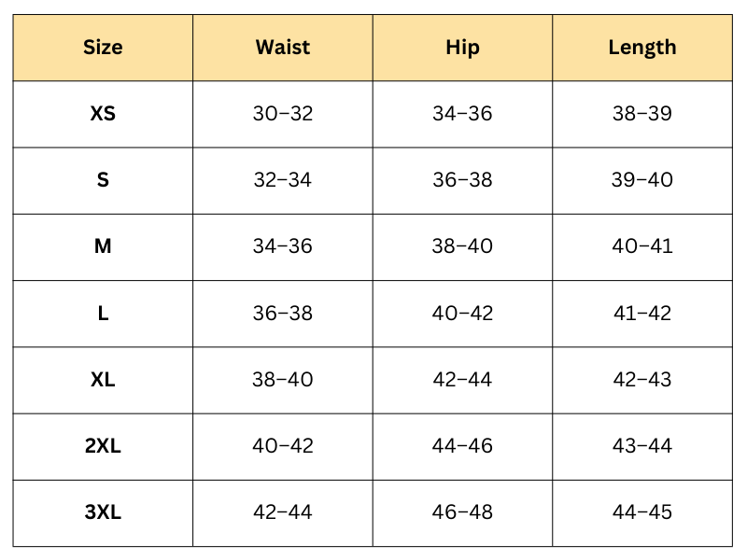The height and width of the screenshot is (560, 747).
Task: Select the M size row label
Action: 103,246
